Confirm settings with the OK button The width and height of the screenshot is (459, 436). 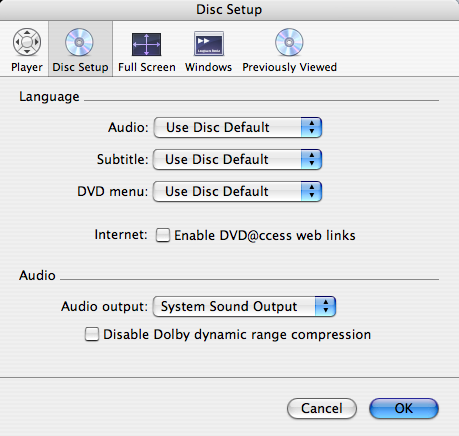[x=404, y=408]
